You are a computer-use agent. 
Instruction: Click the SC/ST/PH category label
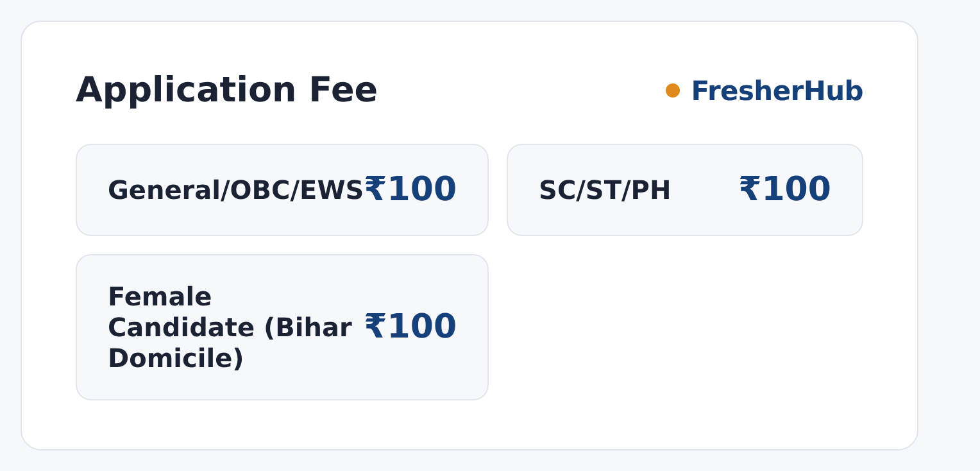[605, 191]
